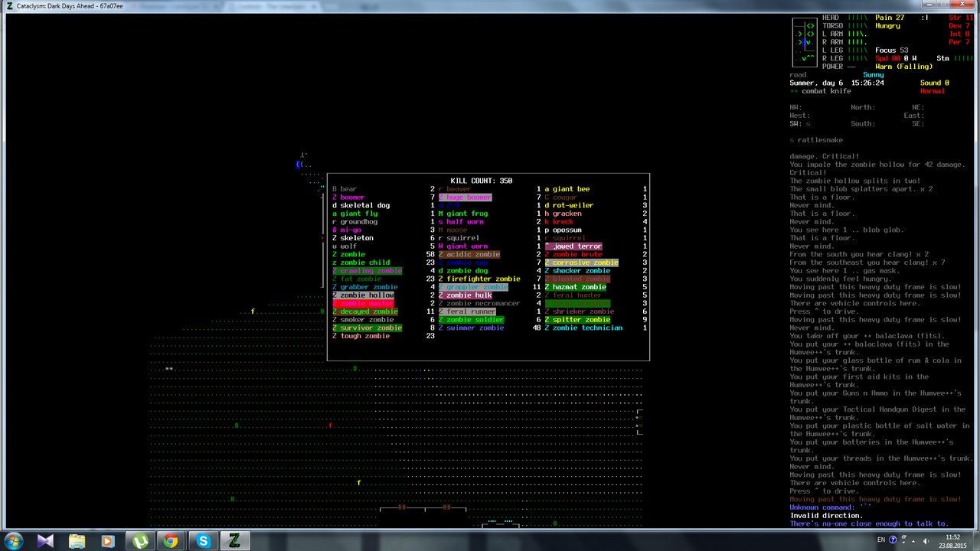Select the 'zombie necromancer' kill entry
Image resolution: width=980 pixels, height=551 pixels.
[479, 304]
